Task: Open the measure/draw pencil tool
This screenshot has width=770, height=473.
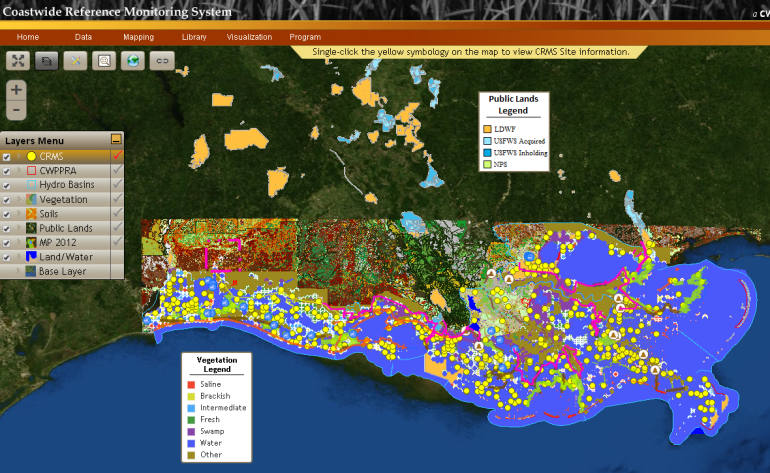Action: pos(76,61)
